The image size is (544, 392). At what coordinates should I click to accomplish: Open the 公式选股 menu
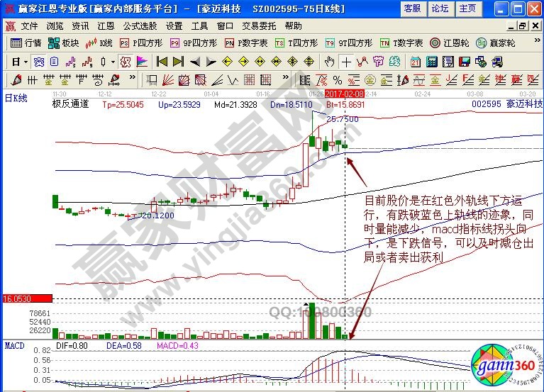(140, 26)
